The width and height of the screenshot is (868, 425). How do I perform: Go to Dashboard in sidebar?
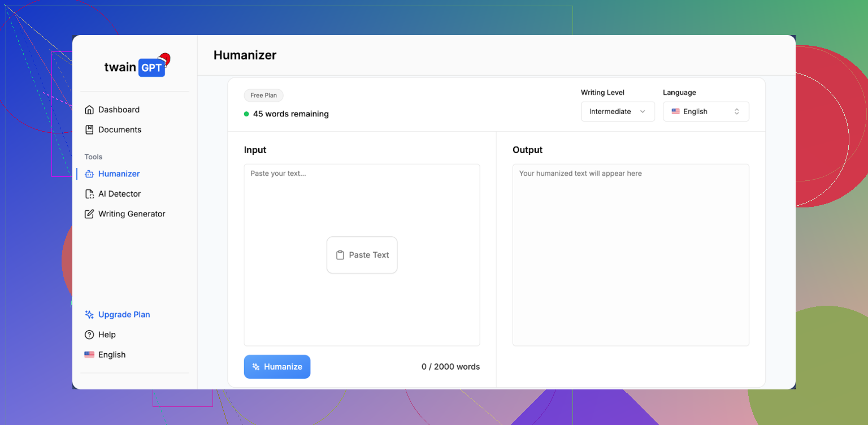(x=119, y=110)
